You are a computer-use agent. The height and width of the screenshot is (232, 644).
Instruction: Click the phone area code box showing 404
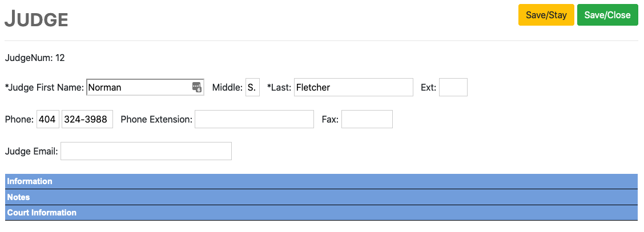click(x=47, y=119)
